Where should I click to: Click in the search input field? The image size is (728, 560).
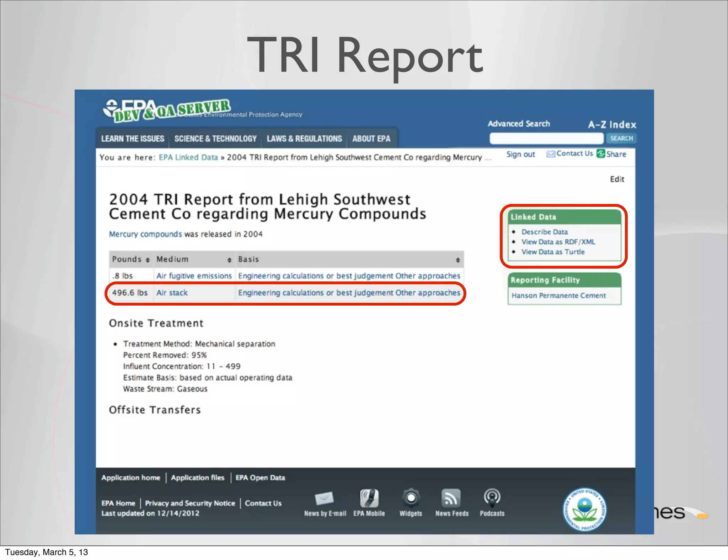546,138
